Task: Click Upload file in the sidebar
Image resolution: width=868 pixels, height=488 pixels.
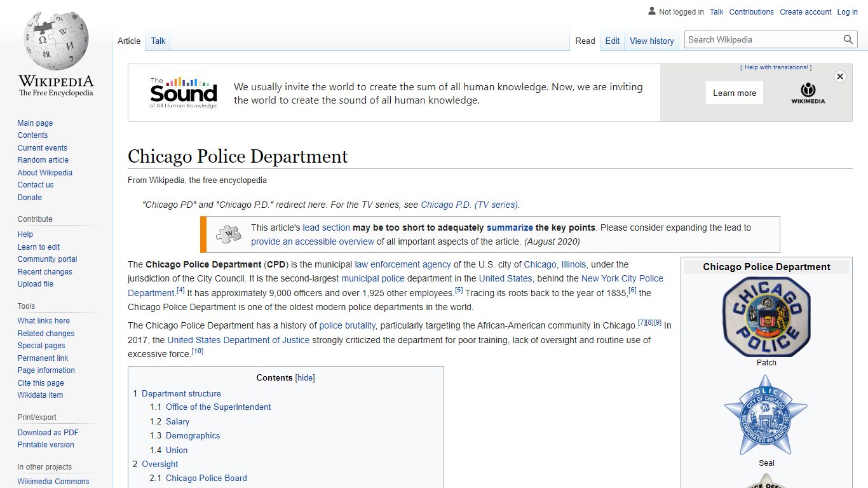Action: 36,284
